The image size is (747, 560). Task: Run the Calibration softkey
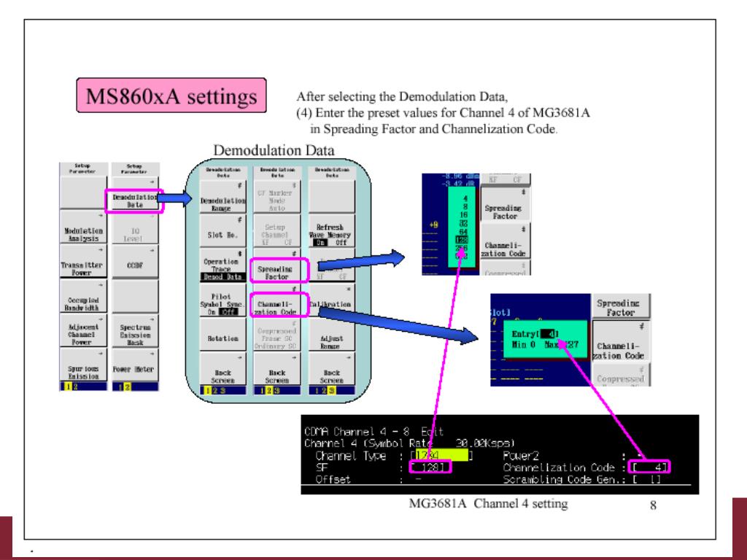point(332,300)
